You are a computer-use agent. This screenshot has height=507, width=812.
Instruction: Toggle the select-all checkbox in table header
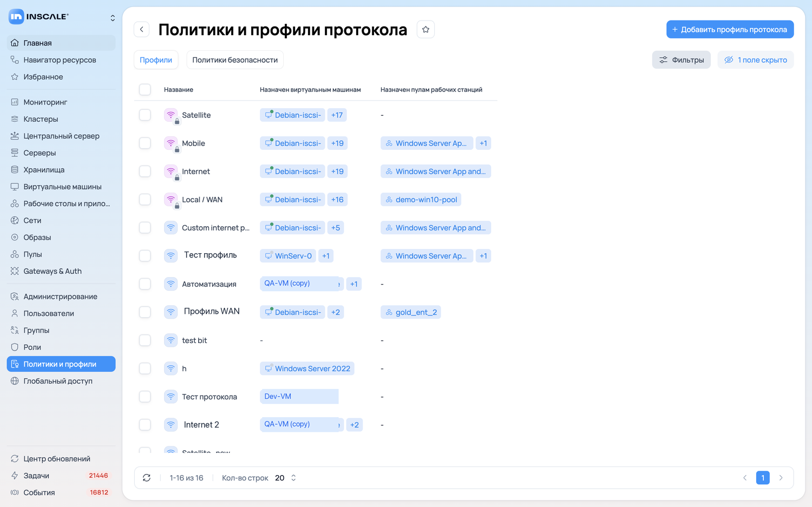click(x=145, y=89)
